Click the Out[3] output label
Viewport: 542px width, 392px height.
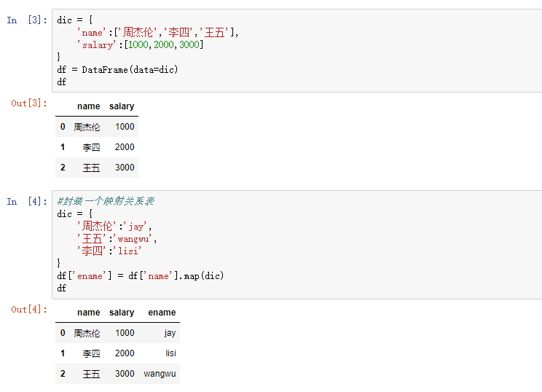pos(29,103)
